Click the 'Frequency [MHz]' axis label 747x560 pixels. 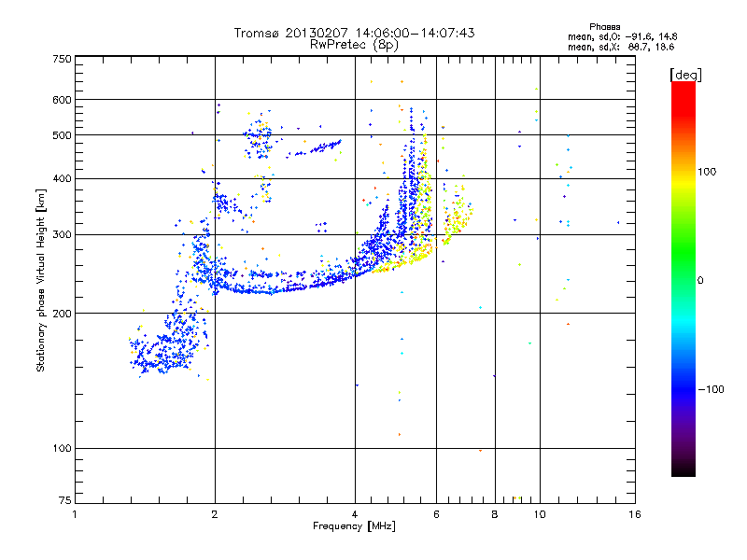coord(354,526)
